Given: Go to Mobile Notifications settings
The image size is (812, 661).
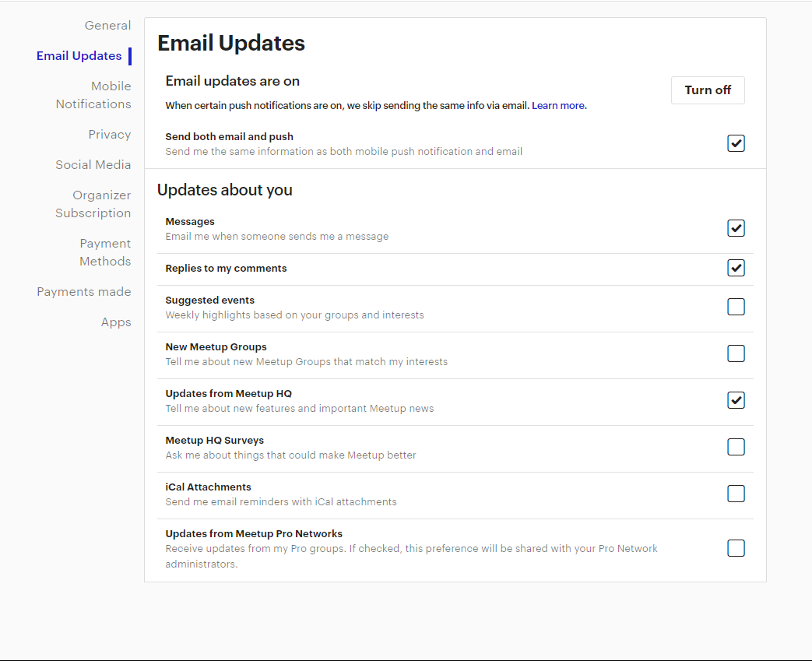Looking at the screenshot, I should tap(93, 95).
